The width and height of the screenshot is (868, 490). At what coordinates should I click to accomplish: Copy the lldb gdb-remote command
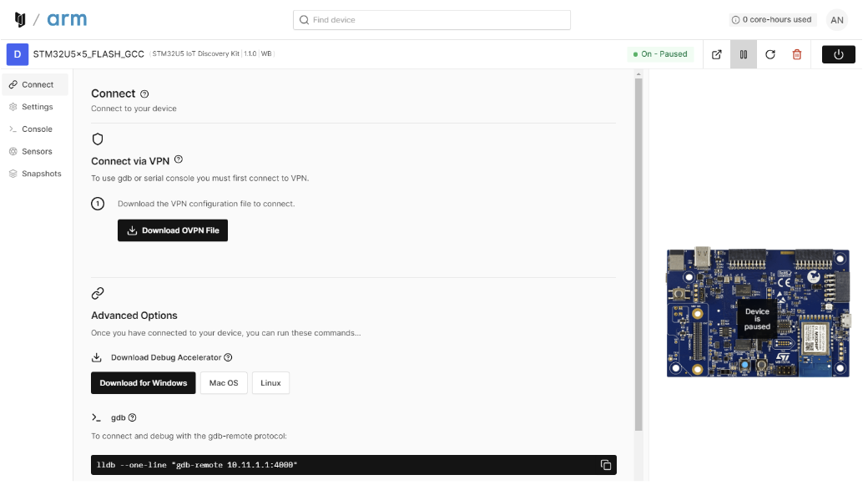pos(606,465)
